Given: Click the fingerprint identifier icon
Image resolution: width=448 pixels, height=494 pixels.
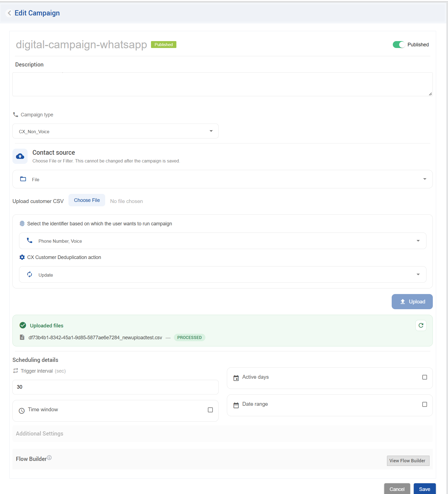Looking at the screenshot, I should (x=22, y=224).
